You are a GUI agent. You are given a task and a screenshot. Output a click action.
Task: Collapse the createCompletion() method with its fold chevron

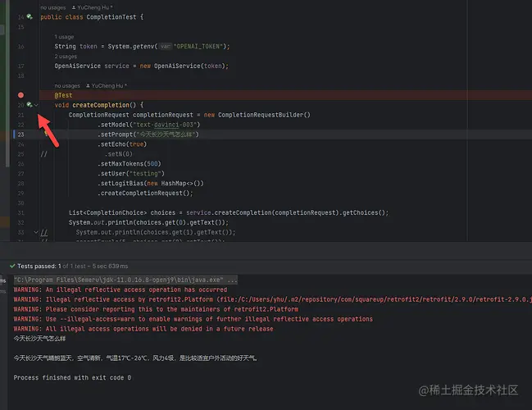coord(36,105)
